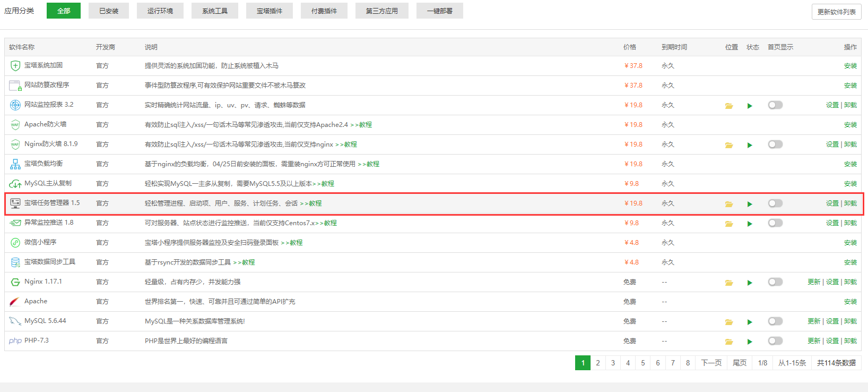This screenshot has width=868, height=392.
Task: Click 价格 column header
Action: click(x=630, y=47)
